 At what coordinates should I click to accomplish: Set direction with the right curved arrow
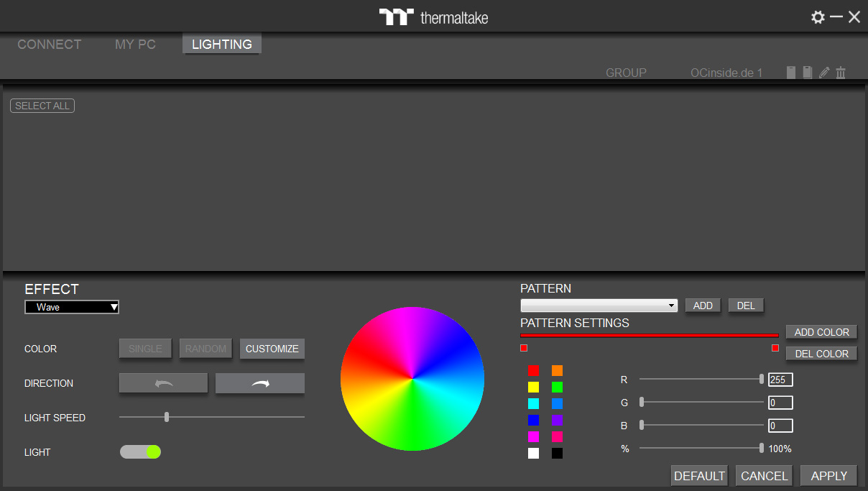(260, 383)
